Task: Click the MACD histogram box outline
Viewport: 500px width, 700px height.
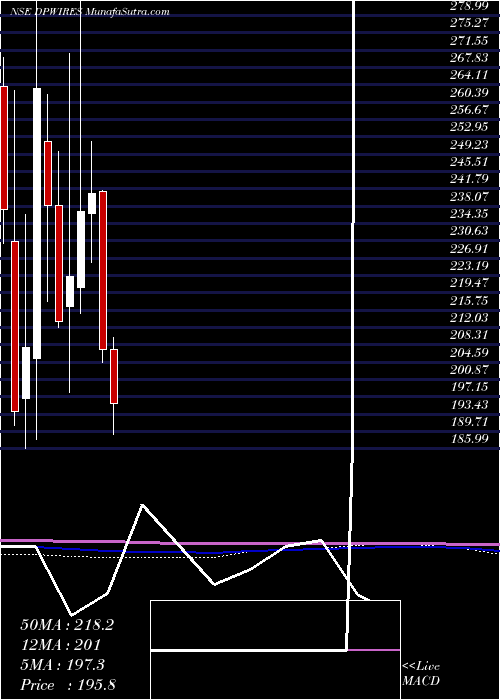Action: click(275, 650)
